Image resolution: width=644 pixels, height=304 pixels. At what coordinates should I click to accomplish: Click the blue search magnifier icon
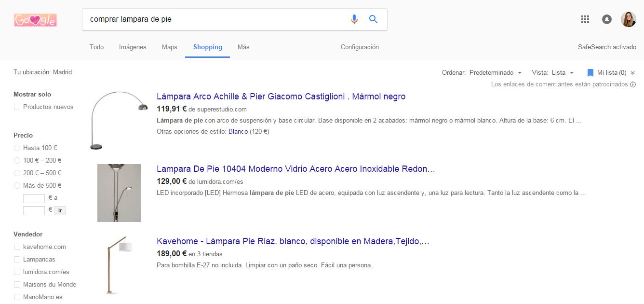tap(373, 19)
